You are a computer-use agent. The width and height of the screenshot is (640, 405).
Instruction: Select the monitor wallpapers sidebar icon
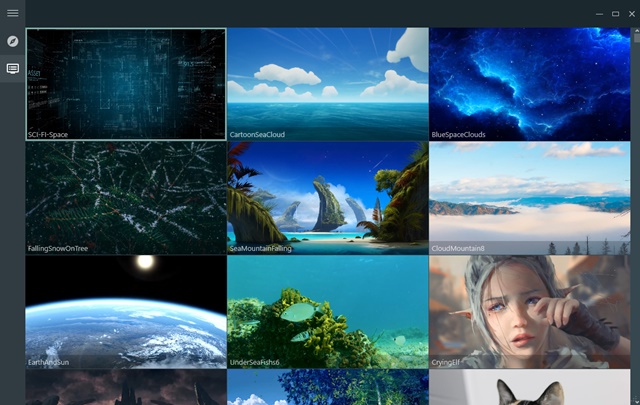pyautogui.click(x=13, y=69)
